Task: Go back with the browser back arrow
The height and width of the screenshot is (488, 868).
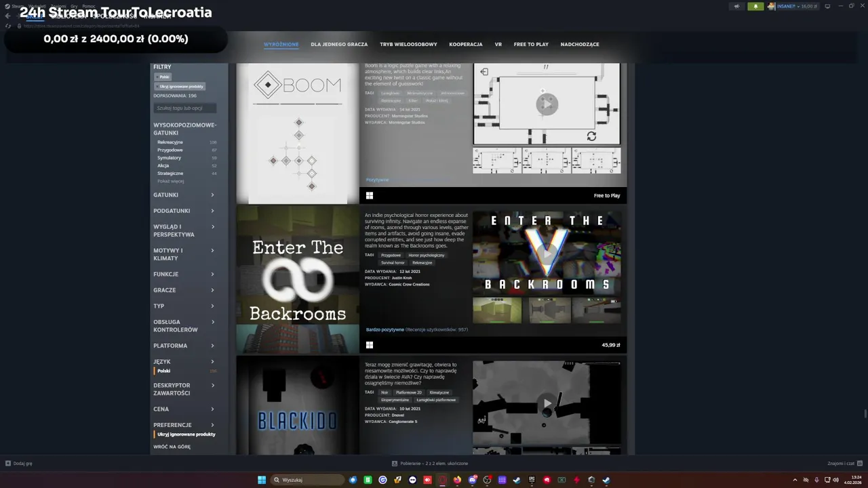Action: pyautogui.click(x=7, y=16)
